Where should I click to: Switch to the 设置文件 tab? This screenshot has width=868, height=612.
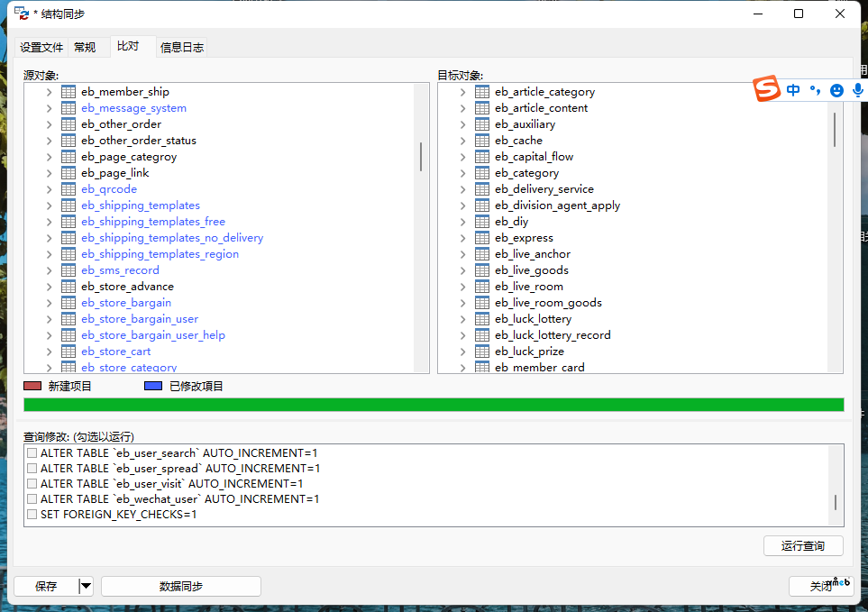tap(41, 48)
